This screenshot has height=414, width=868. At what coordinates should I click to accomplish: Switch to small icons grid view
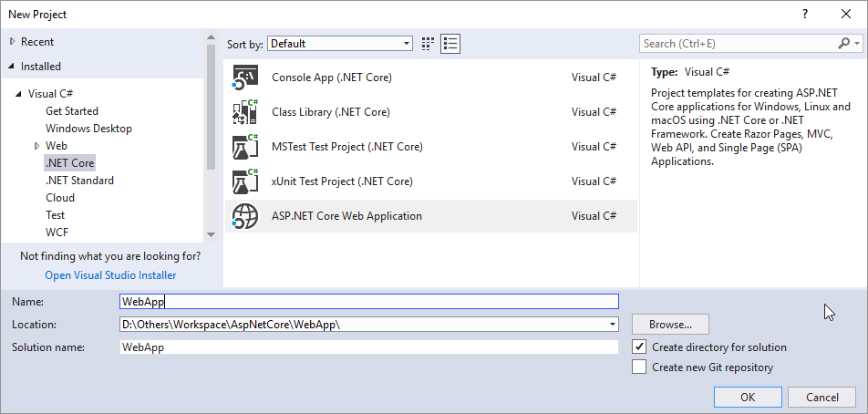pyautogui.click(x=429, y=44)
